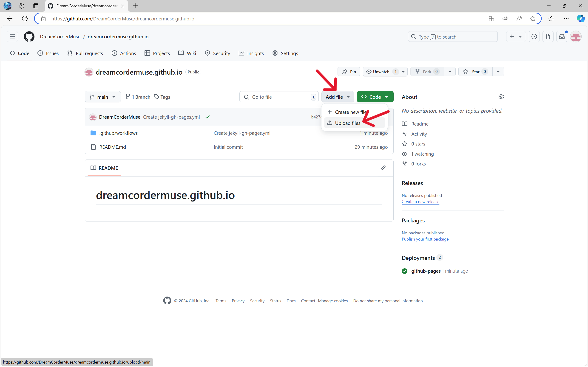This screenshot has width=588, height=367.
Task: Click the green commit status checkmark
Action: click(207, 117)
